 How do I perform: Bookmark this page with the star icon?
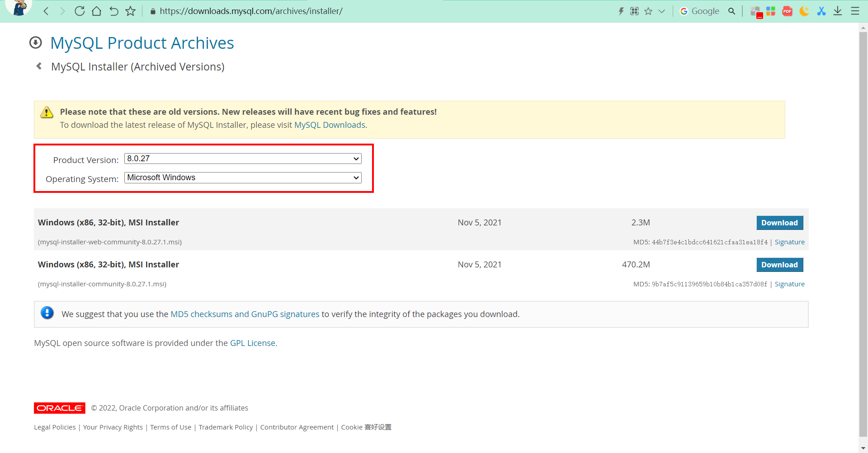pos(131,11)
